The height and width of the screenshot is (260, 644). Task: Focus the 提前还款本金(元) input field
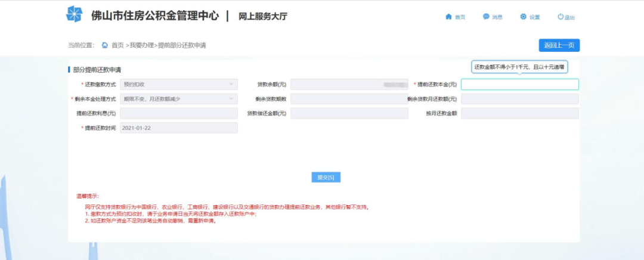click(x=519, y=84)
